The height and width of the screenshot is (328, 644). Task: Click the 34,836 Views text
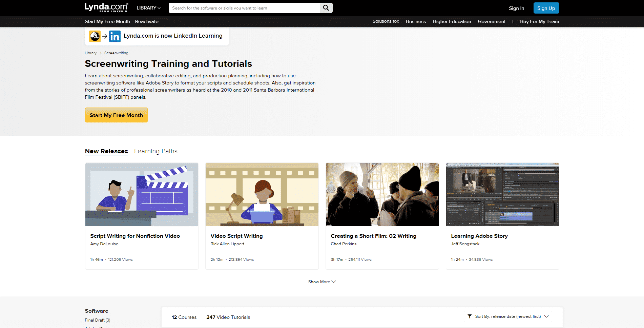tap(481, 259)
